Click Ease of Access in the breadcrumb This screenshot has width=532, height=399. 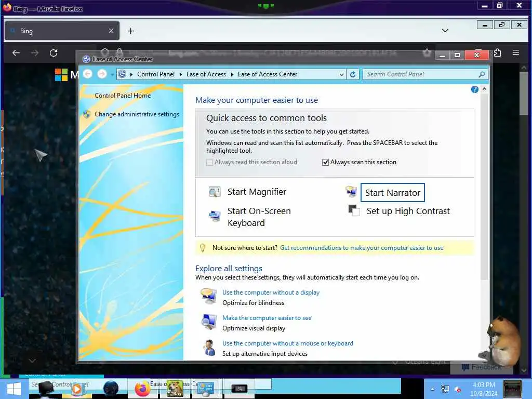[x=206, y=74]
